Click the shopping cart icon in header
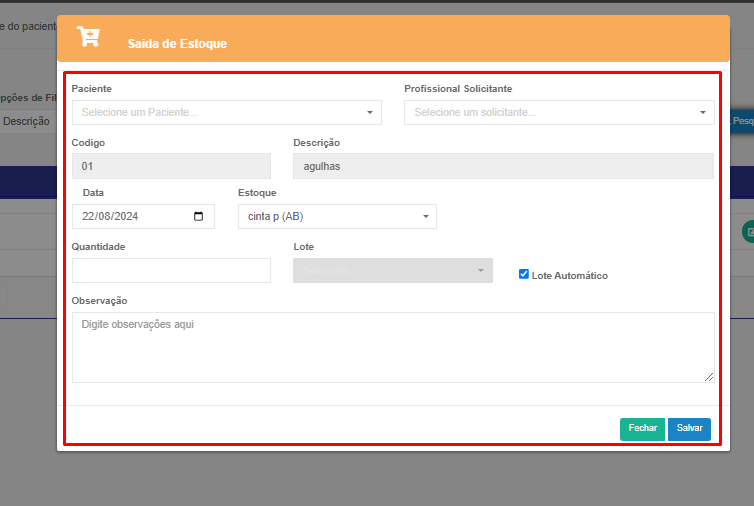The height and width of the screenshot is (506, 754). coord(89,38)
